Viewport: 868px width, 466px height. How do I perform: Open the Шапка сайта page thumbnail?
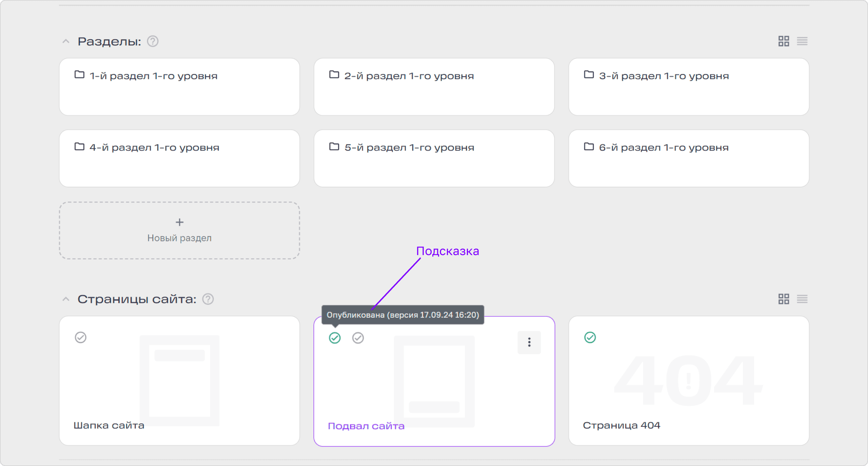179,380
